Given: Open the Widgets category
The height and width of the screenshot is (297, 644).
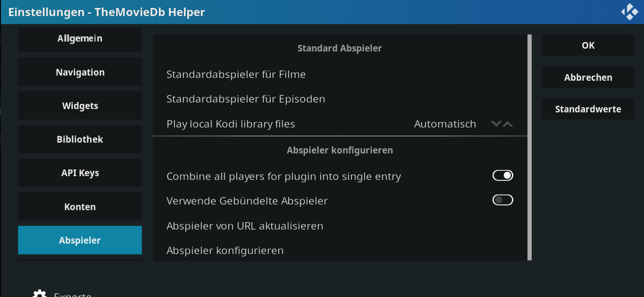Looking at the screenshot, I should 80,106.
